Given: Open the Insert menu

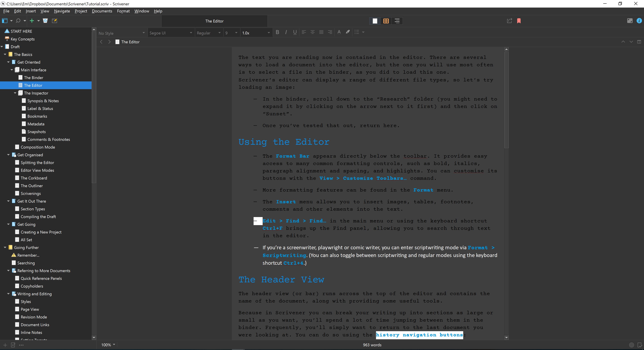Looking at the screenshot, I should pyautogui.click(x=31, y=11).
